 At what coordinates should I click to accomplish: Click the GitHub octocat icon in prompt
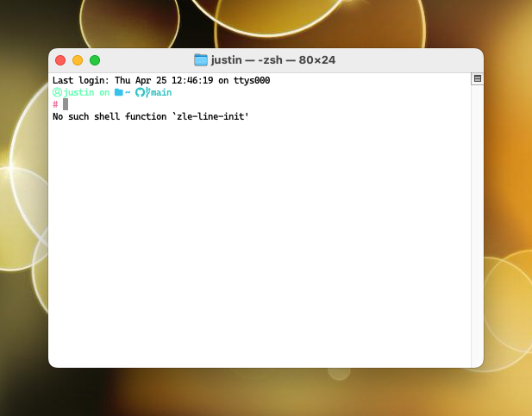140,92
